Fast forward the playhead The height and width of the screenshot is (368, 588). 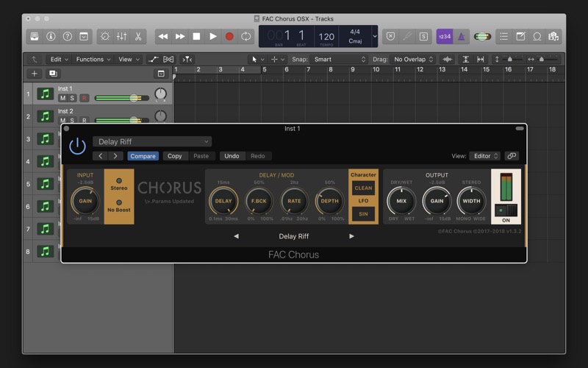[180, 36]
